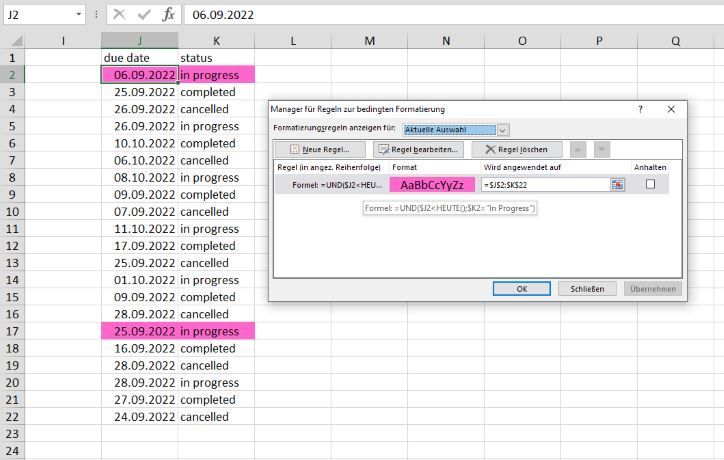Select column I header
The height and width of the screenshot is (460, 724).
[63, 41]
